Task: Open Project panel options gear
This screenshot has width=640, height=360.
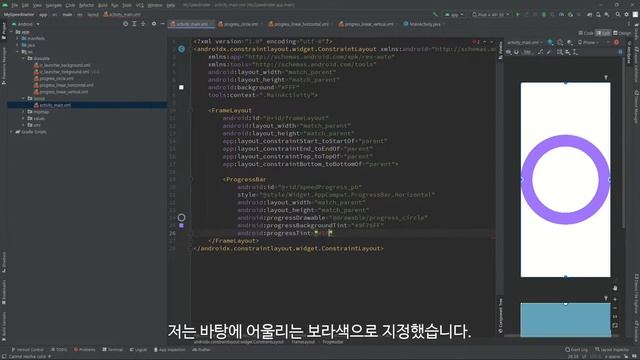Action: [154, 24]
